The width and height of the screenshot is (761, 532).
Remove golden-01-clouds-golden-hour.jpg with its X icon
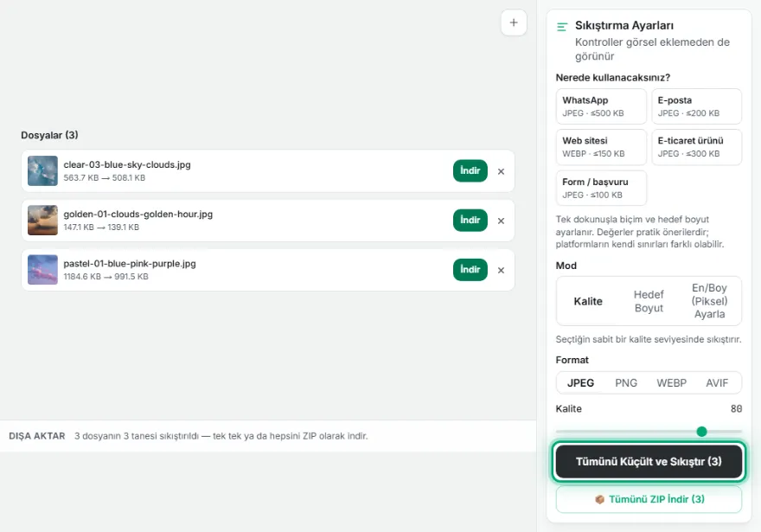(x=501, y=221)
